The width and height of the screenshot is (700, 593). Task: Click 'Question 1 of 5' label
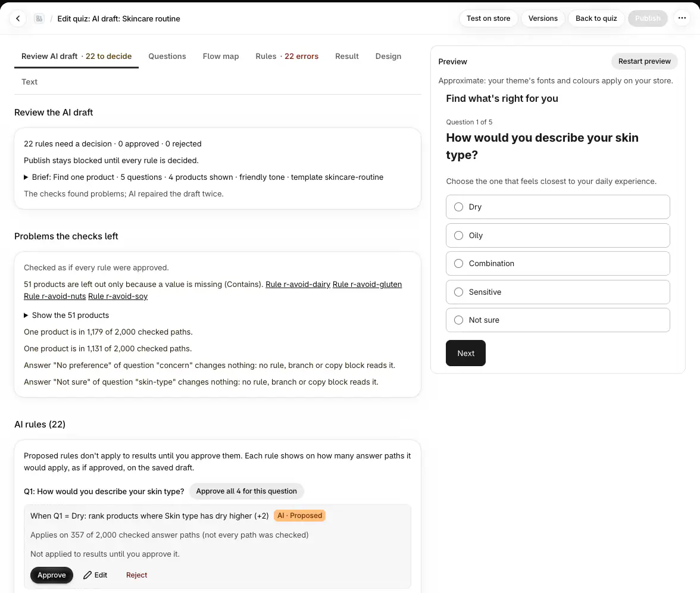click(x=469, y=123)
